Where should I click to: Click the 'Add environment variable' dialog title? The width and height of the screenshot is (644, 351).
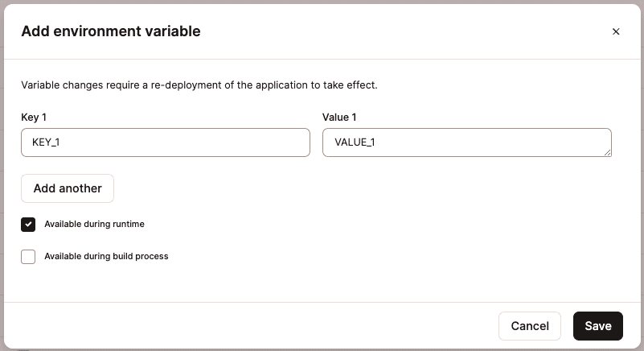click(111, 32)
